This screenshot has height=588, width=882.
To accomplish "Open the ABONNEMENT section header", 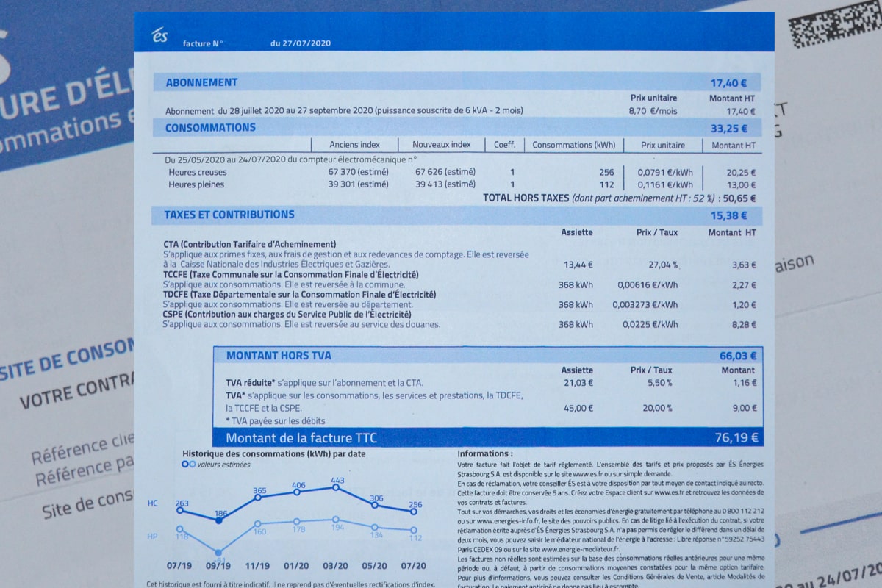I will pos(201,82).
